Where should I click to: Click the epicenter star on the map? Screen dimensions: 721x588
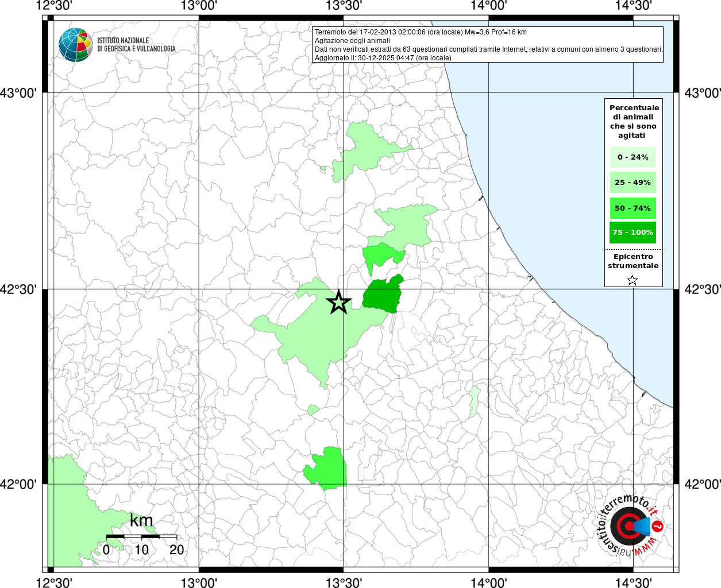point(339,302)
